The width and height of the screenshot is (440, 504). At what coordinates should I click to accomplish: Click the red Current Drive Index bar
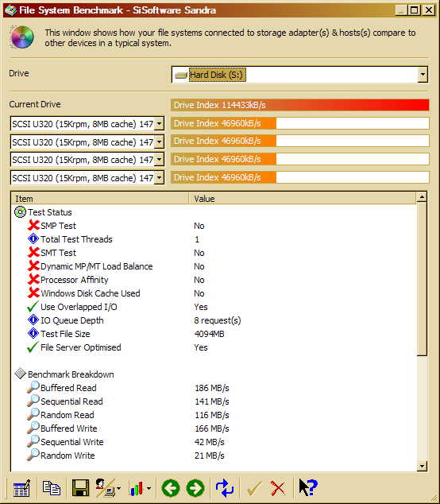pyautogui.click(x=300, y=105)
